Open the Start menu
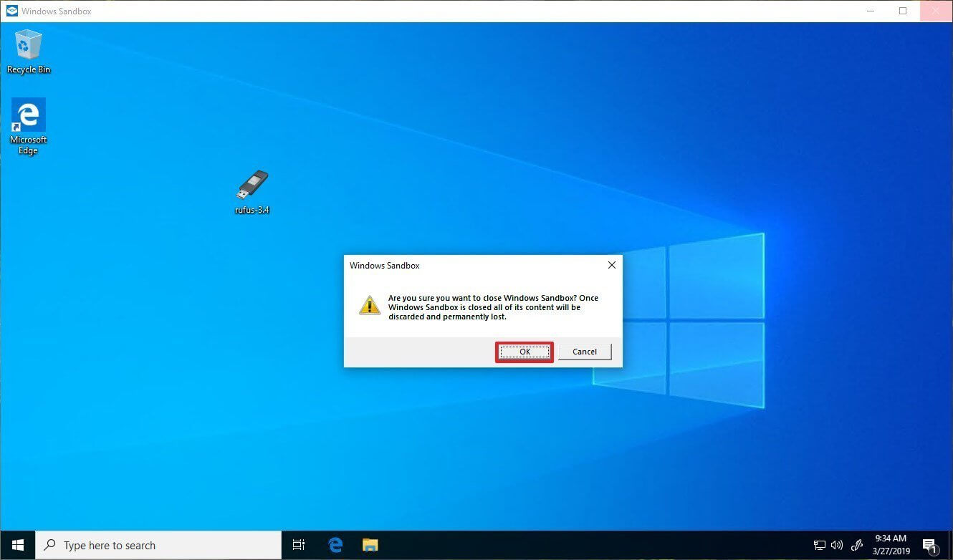Screen dimensions: 953x560 [x=17, y=545]
